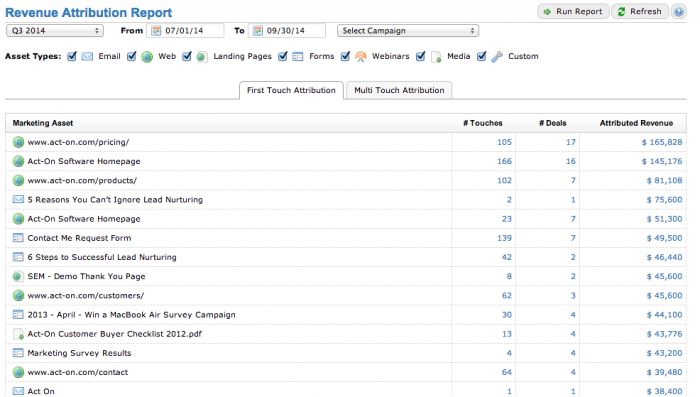700x397 pixels.
Task: Click globe icon for www.act-on.com/pricing/ row
Action: [18, 142]
